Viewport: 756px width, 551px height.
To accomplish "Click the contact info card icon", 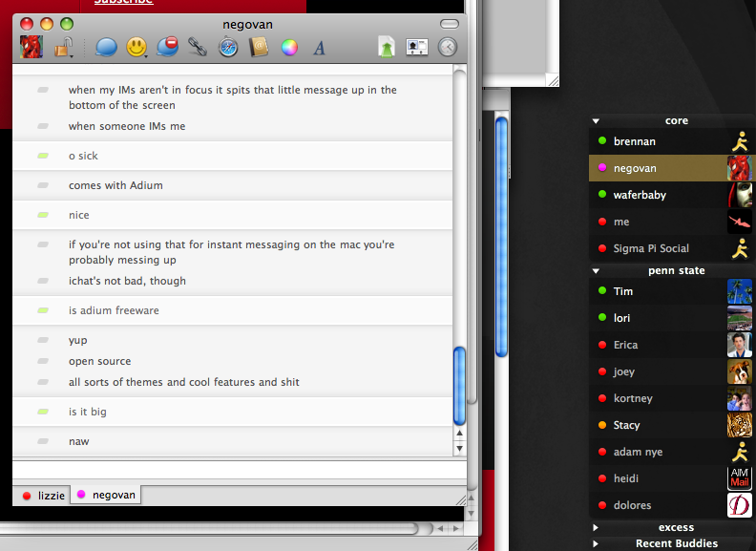I will pyautogui.click(x=417, y=48).
